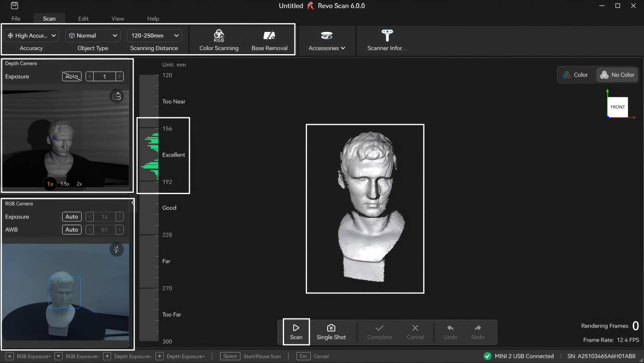Click the save icon in title bar

click(15, 6)
